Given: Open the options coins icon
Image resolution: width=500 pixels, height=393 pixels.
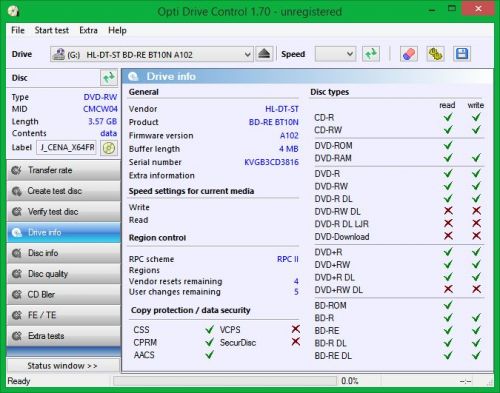Looking at the screenshot, I should point(435,54).
